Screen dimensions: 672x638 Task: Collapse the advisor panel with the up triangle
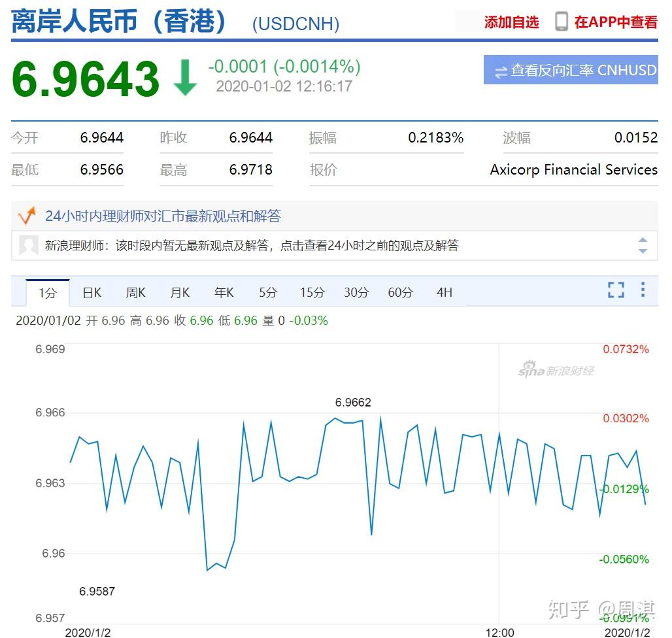tap(643, 241)
